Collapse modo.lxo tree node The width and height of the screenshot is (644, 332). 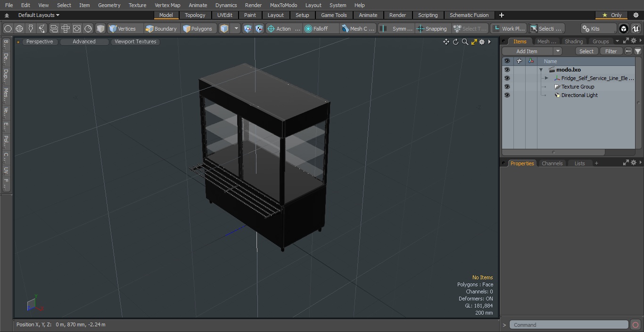click(x=541, y=70)
